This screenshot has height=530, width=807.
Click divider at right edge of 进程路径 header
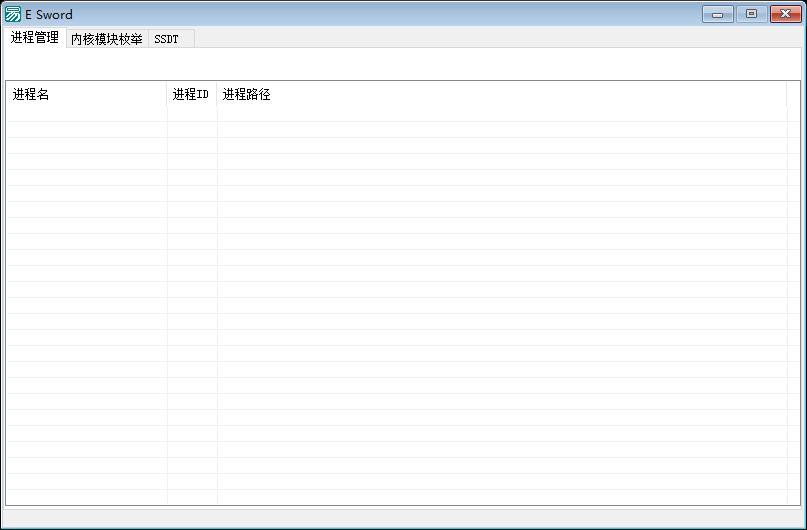tap(787, 95)
